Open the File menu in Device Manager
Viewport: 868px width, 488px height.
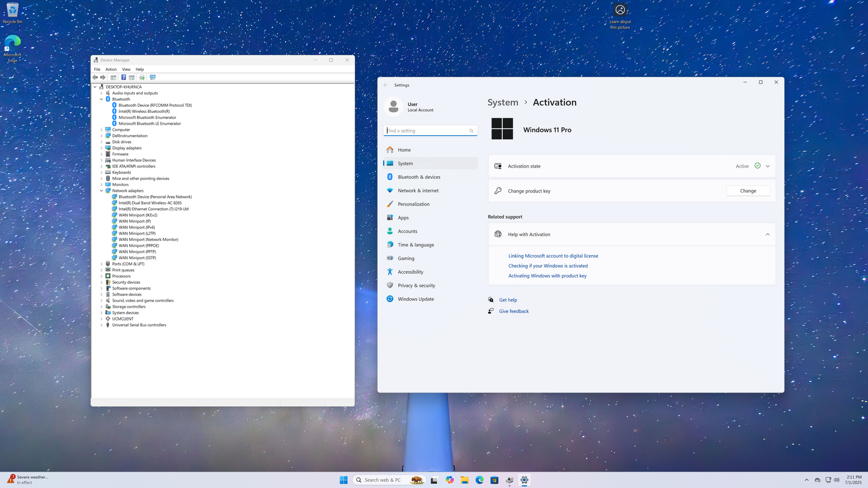[x=97, y=69]
